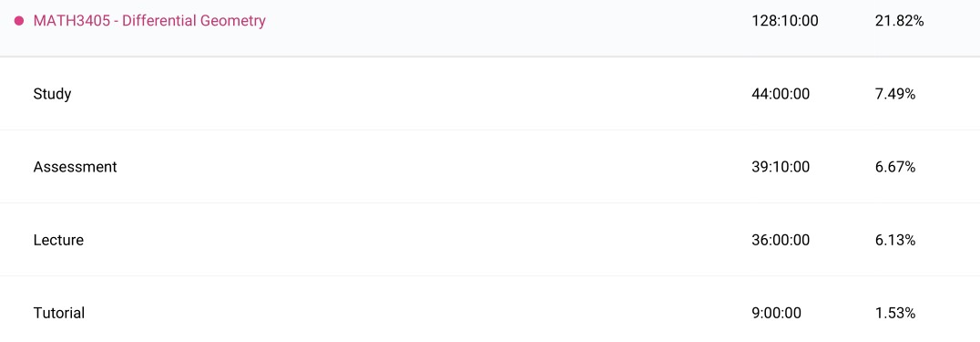
Task: Click the 1.53% Tutorial percentage
Action: coord(895,313)
